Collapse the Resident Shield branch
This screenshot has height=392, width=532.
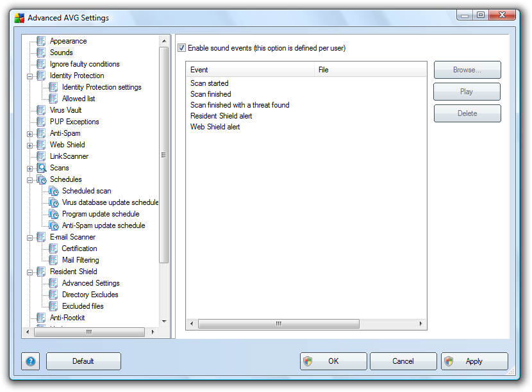tap(30, 272)
